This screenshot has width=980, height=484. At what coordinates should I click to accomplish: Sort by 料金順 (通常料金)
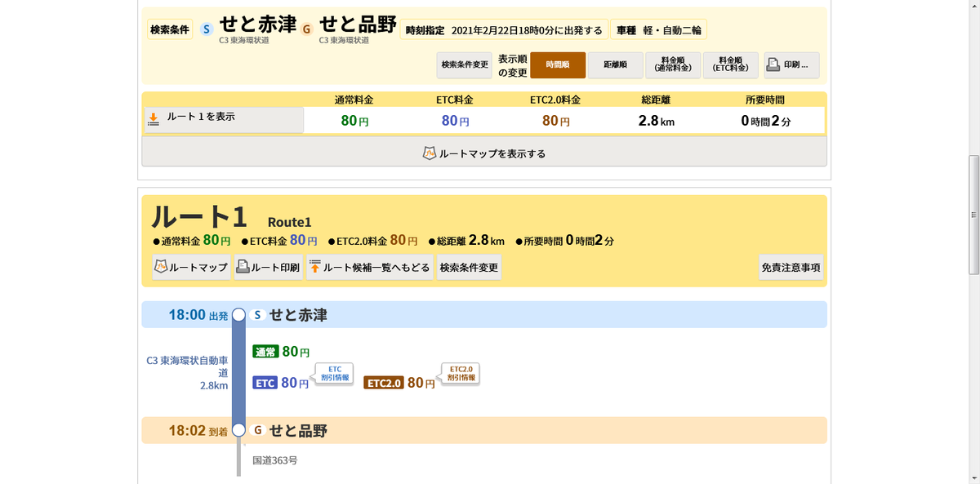coord(673,65)
